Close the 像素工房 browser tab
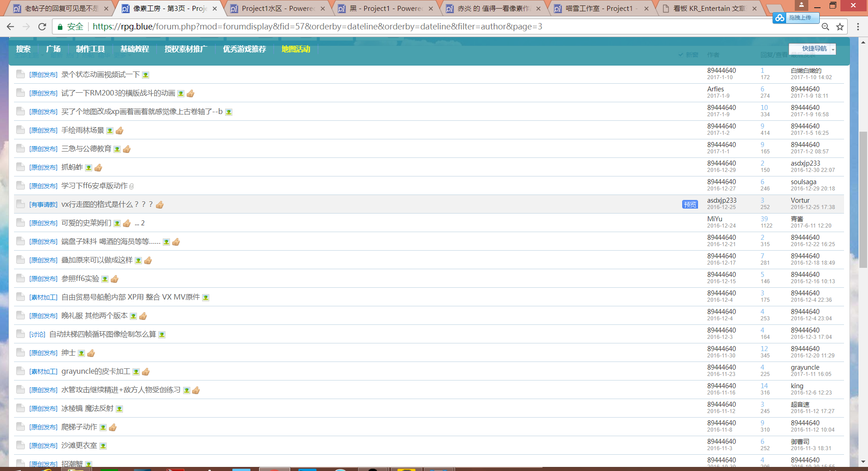The width and height of the screenshot is (868, 471). click(x=215, y=9)
